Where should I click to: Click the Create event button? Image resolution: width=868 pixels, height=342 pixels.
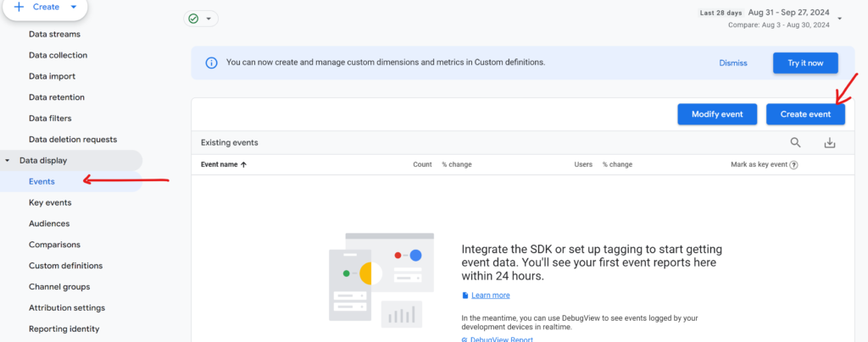pyautogui.click(x=805, y=114)
